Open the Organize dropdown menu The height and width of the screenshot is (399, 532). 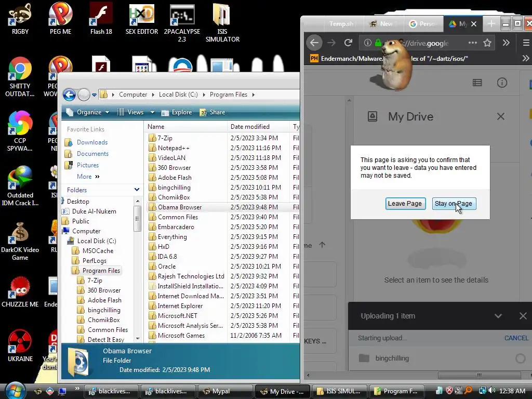(88, 112)
